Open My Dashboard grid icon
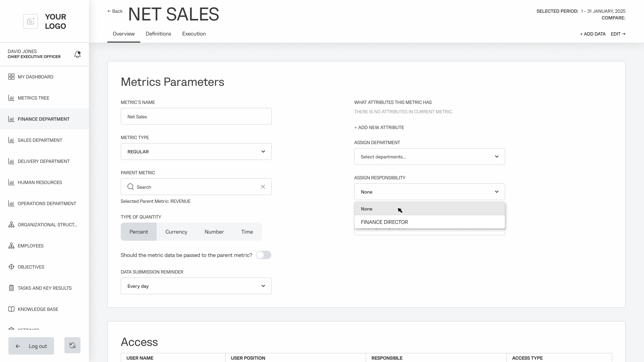 pyautogui.click(x=11, y=77)
